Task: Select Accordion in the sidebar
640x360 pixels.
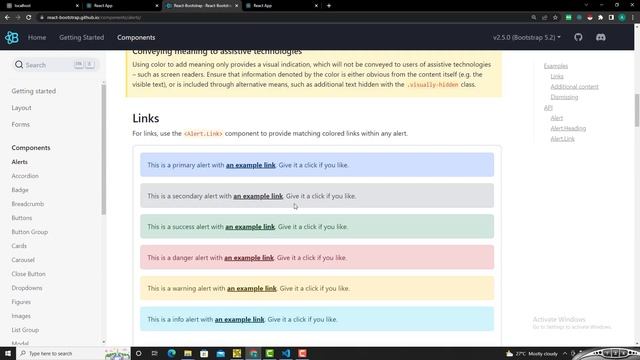Action: pyautogui.click(x=25, y=176)
